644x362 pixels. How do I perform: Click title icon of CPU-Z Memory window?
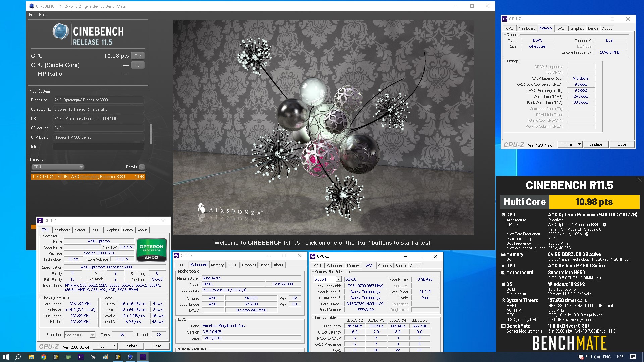[x=505, y=19]
